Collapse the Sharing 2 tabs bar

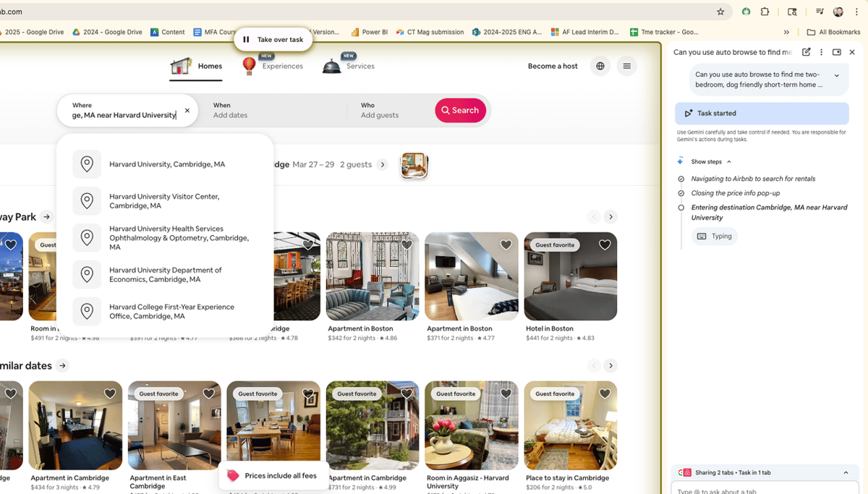(x=846, y=472)
